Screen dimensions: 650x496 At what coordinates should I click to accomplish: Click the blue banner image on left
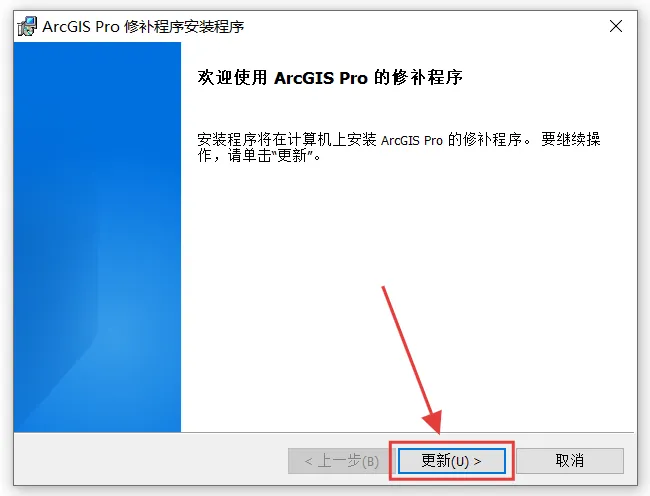(x=97, y=237)
